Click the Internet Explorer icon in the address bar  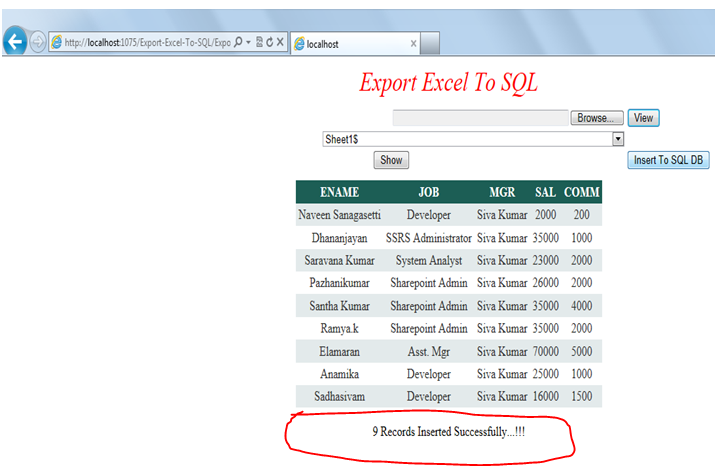57,42
